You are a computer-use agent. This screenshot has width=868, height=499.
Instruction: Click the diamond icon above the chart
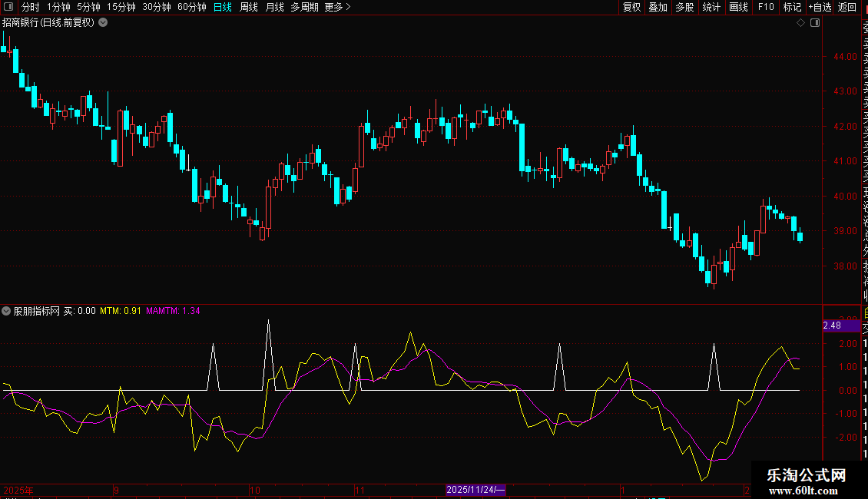[x=801, y=23]
